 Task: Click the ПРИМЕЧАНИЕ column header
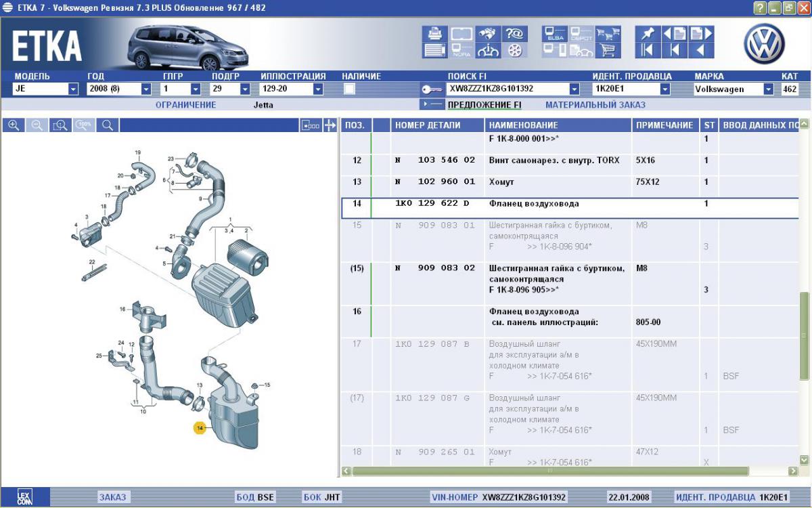pyautogui.click(x=665, y=125)
